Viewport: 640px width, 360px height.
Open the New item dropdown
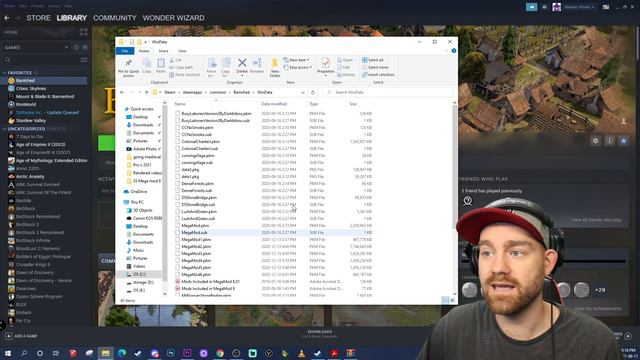tap(296, 60)
